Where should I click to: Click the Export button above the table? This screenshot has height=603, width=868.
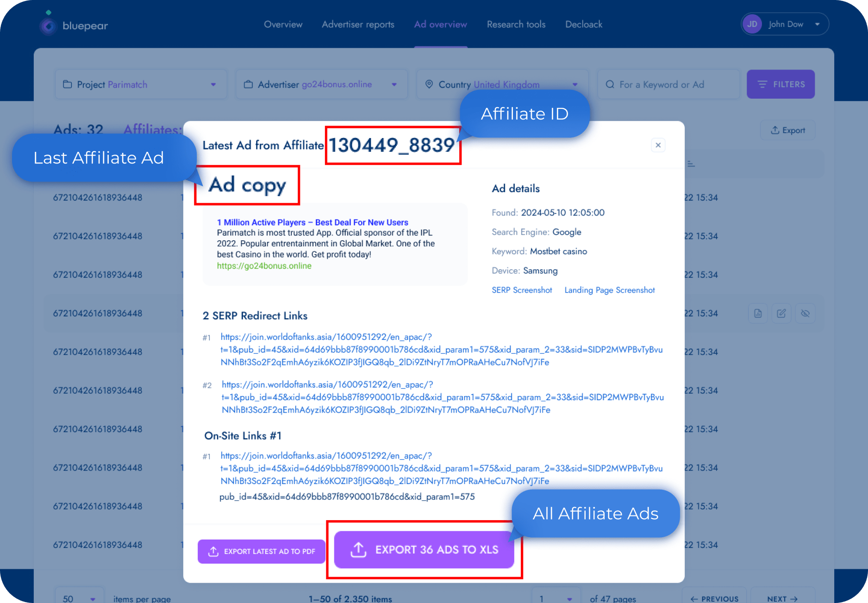point(787,130)
